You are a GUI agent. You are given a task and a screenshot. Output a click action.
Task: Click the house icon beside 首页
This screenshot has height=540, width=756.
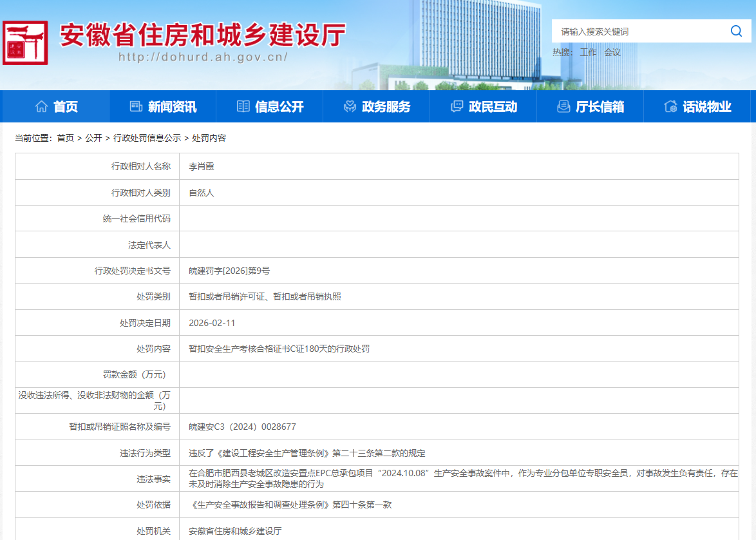41,106
